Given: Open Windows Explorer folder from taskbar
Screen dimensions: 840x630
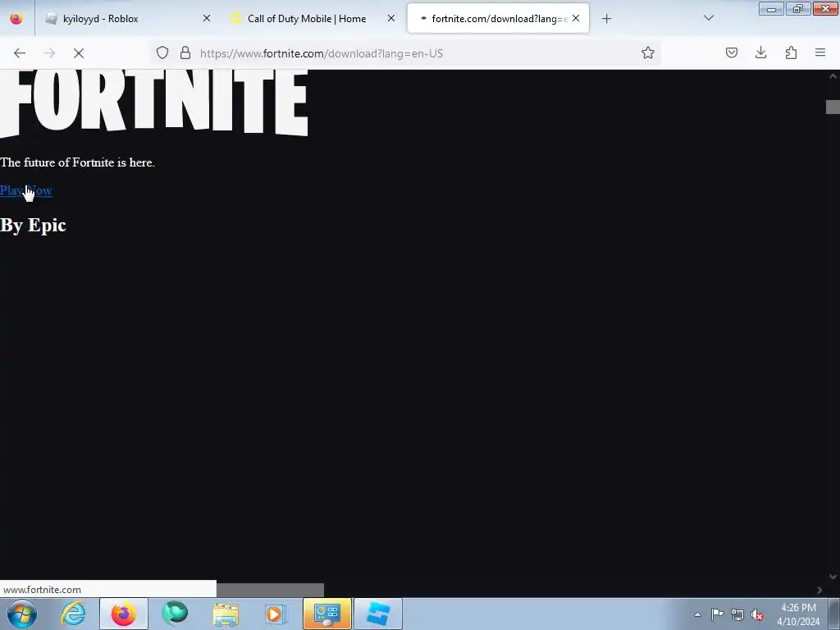Looking at the screenshot, I should 226,614.
